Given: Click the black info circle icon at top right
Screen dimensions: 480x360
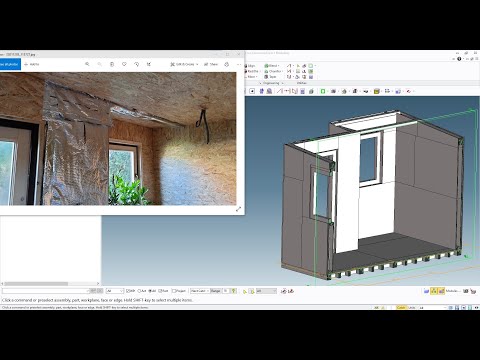Looking at the screenshot, I should tap(459, 59).
